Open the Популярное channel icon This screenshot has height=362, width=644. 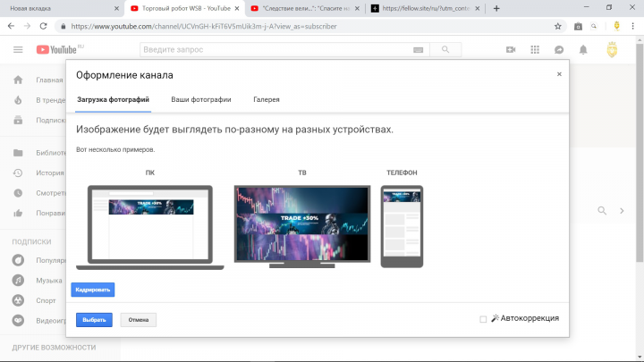coord(18,260)
